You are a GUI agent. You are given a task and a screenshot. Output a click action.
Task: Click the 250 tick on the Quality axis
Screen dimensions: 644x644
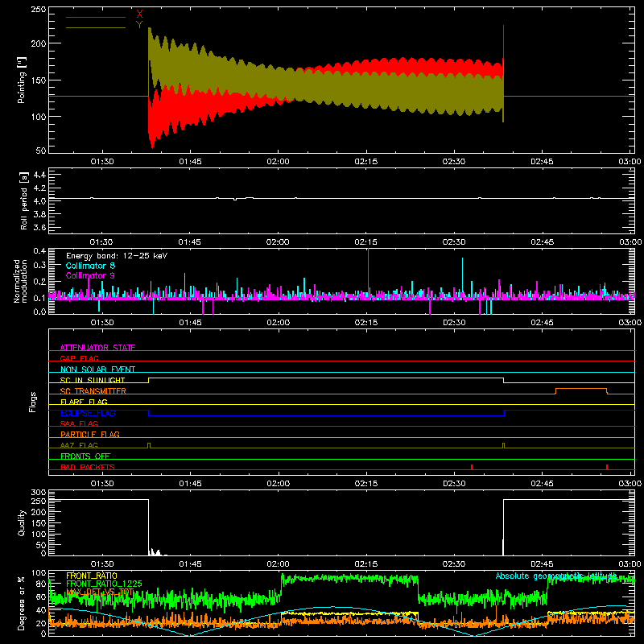(39, 501)
